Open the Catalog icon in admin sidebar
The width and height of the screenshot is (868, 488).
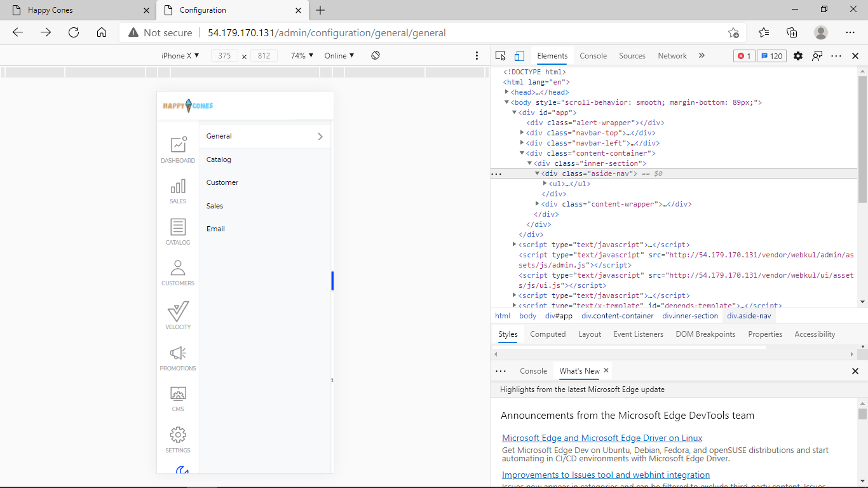tap(178, 227)
